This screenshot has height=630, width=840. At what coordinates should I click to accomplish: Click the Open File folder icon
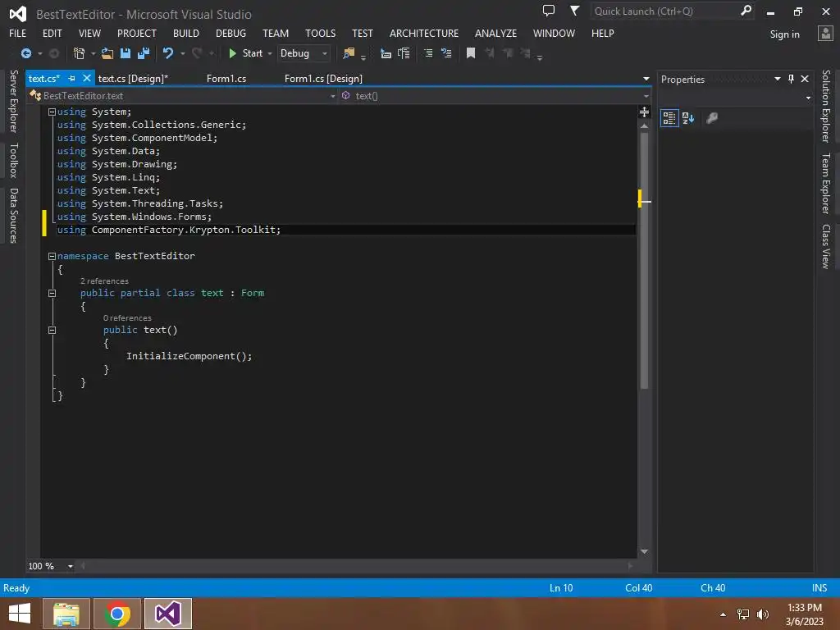[107, 53]
